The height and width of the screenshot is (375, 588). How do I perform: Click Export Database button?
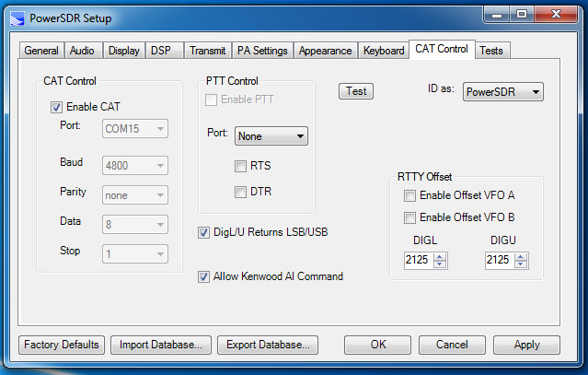pos(268,345)
